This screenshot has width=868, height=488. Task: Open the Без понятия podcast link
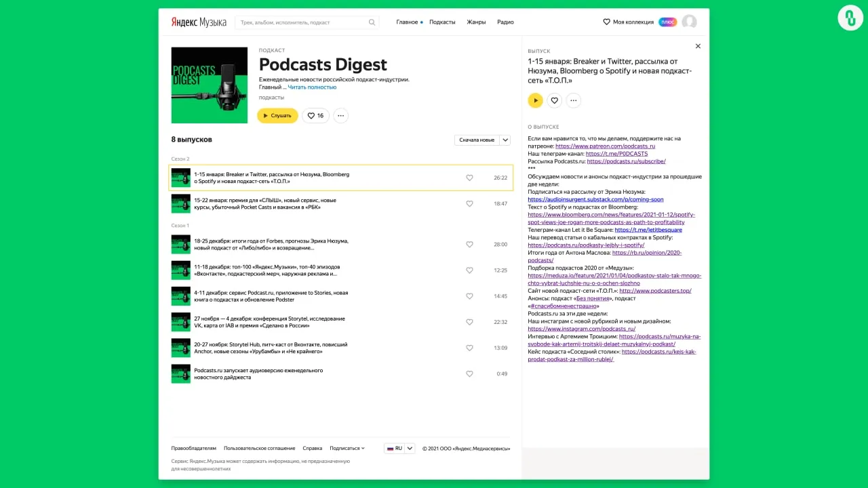594,298
